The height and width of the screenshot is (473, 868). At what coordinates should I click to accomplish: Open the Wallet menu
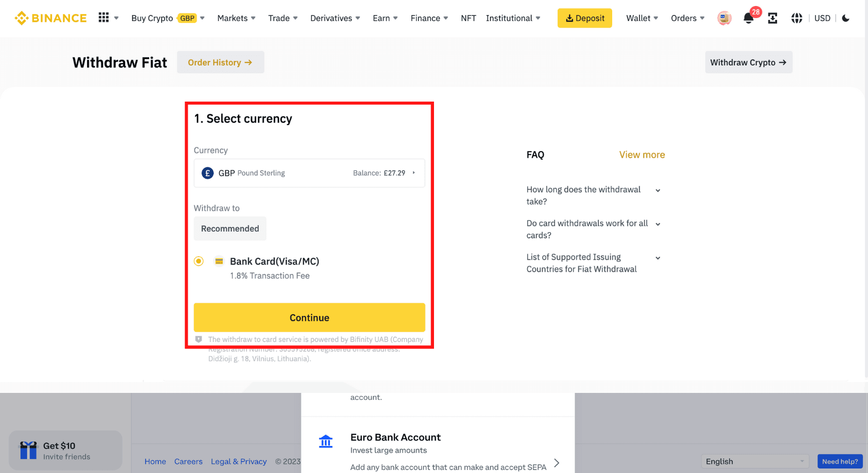642,18
